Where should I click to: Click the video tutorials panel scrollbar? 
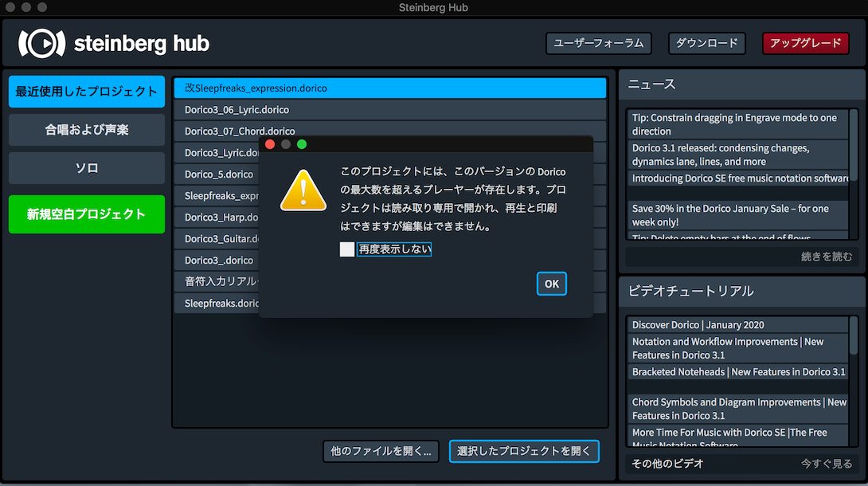coord(854,336)
